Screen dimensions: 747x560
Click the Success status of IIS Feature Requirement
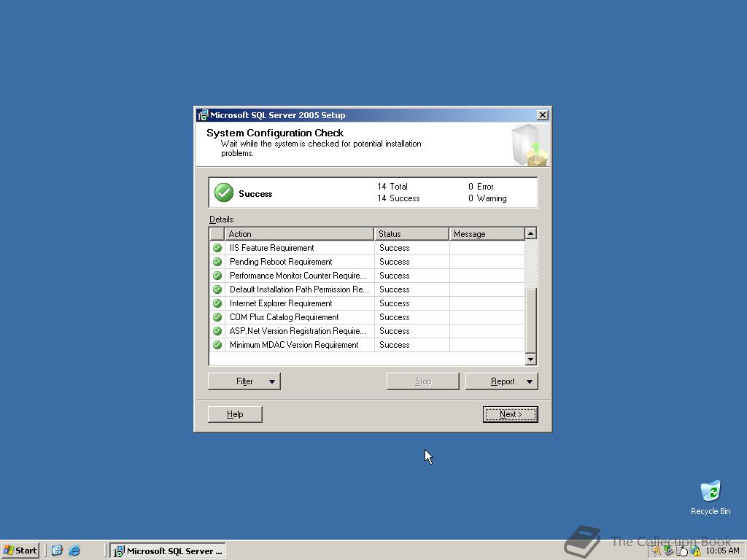coord(395,248)
